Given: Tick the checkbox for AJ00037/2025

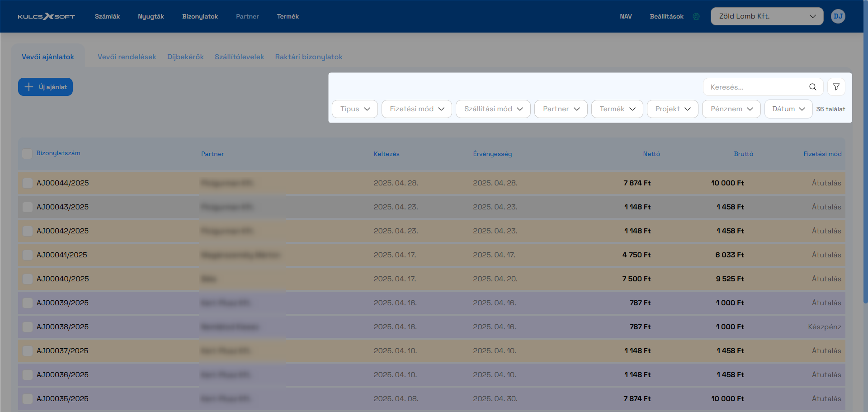Looking at the screenshot, I should (x=28, y=350).
